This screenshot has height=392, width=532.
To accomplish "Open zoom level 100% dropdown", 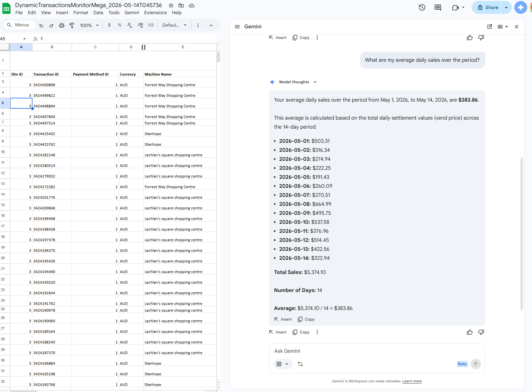I will coord(89,25).
